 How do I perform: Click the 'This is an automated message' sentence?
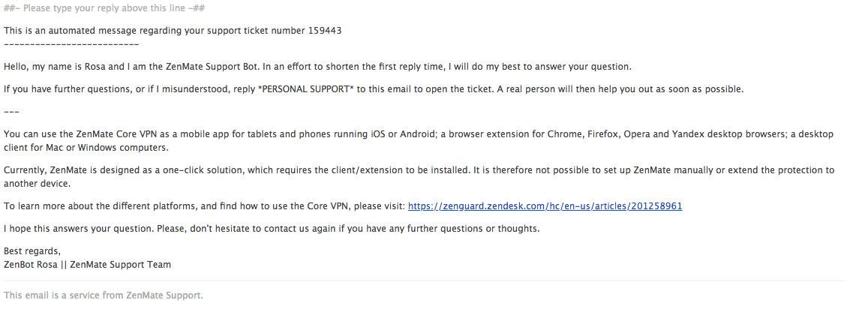[x=173, y=31]
